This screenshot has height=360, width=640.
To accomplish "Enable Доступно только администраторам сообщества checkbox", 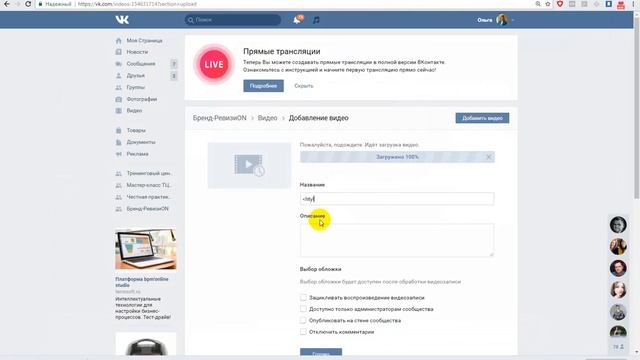I will click(303, 309).
